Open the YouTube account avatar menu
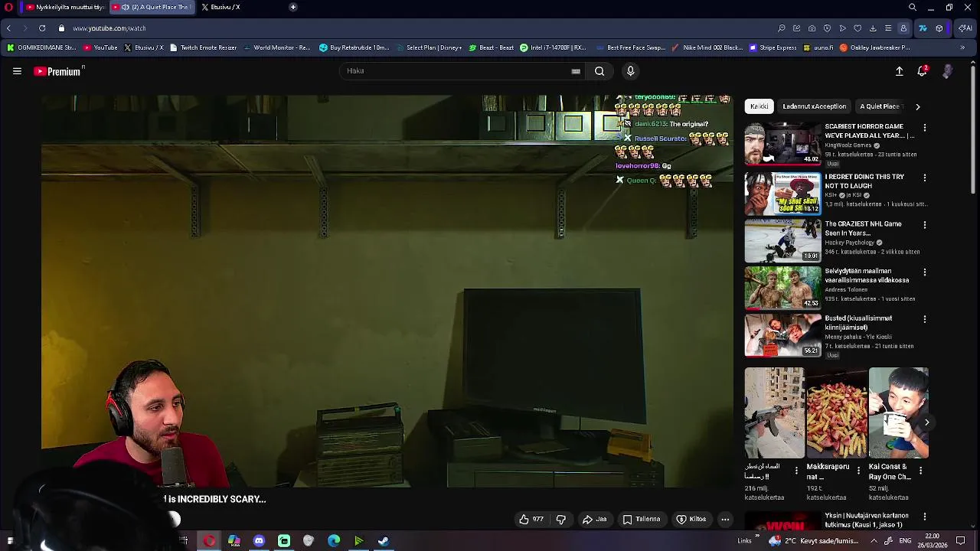 948,71
